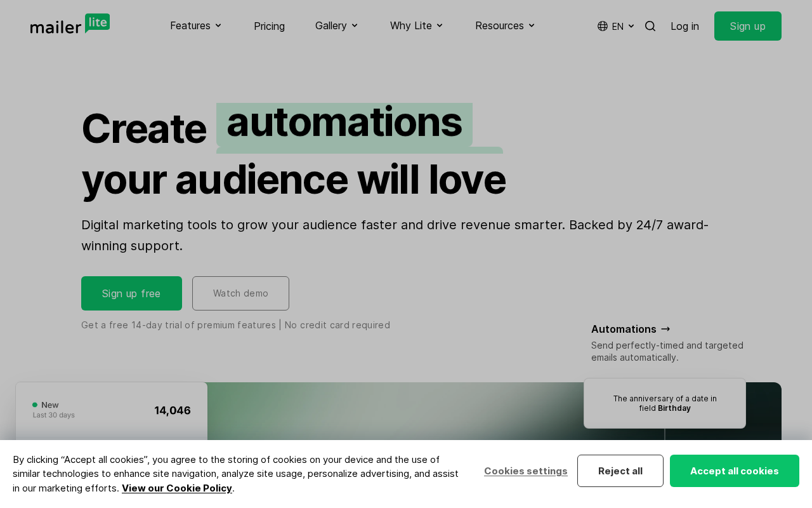Click the Sign up header button
Image resolution: width=812 pixels, height=508 pixels.
(x=748, y=26)
